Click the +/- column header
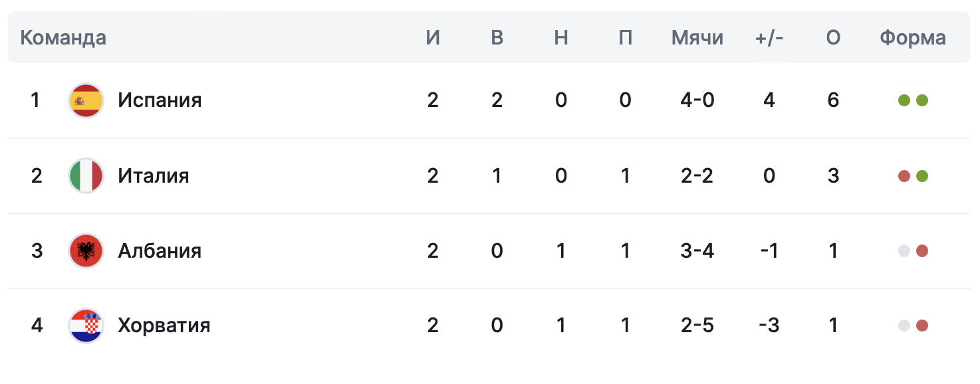The height and width of the screenshot is (384, 980). click(769, 38)
